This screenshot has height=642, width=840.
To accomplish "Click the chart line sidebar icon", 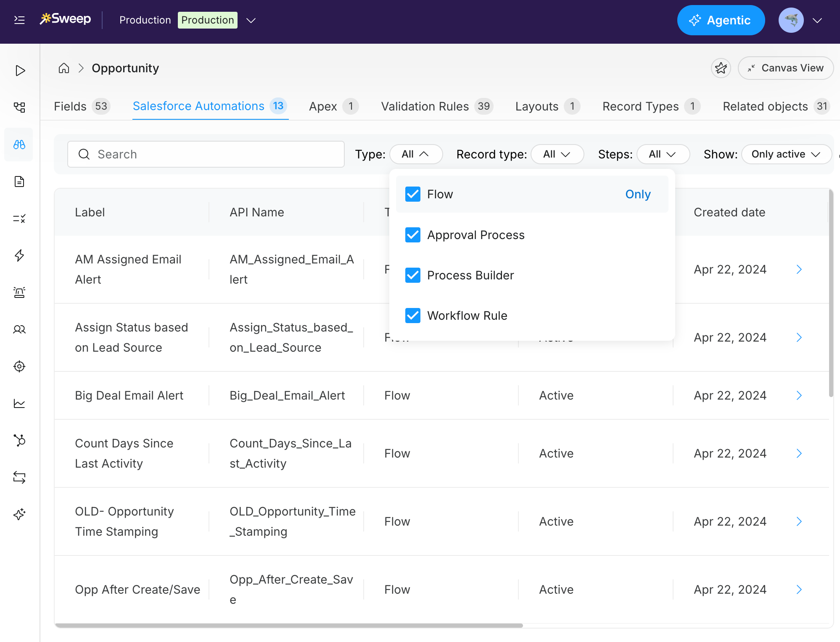I will click(x=19, y=403).
